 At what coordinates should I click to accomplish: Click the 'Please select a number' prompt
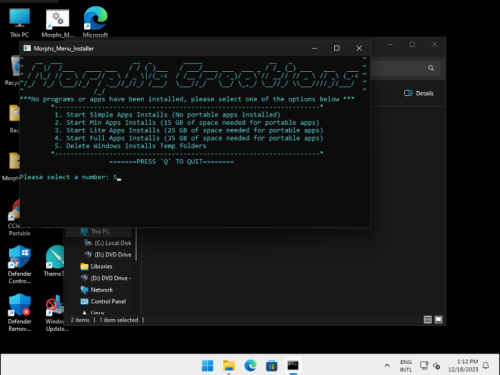pos(64,177)
